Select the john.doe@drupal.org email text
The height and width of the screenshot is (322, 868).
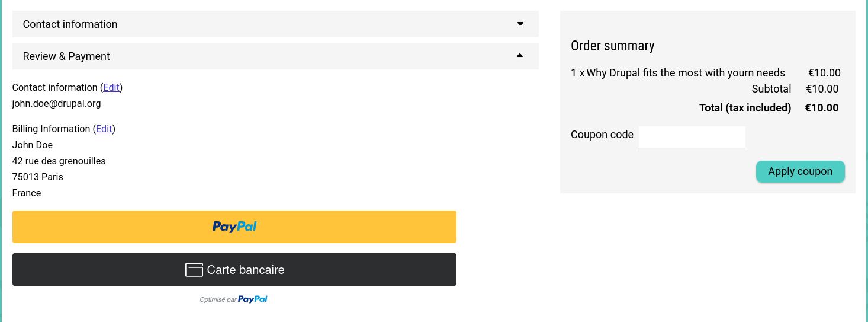[57, 103]
